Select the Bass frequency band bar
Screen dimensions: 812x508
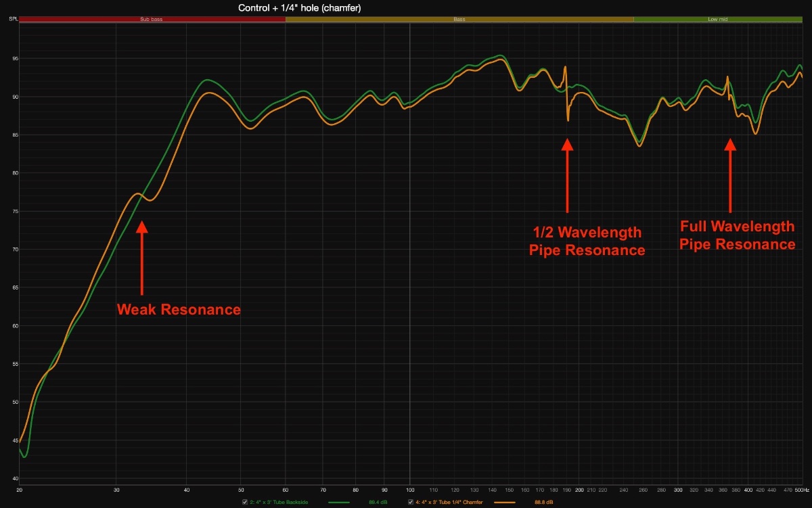(x=459, y=20)
